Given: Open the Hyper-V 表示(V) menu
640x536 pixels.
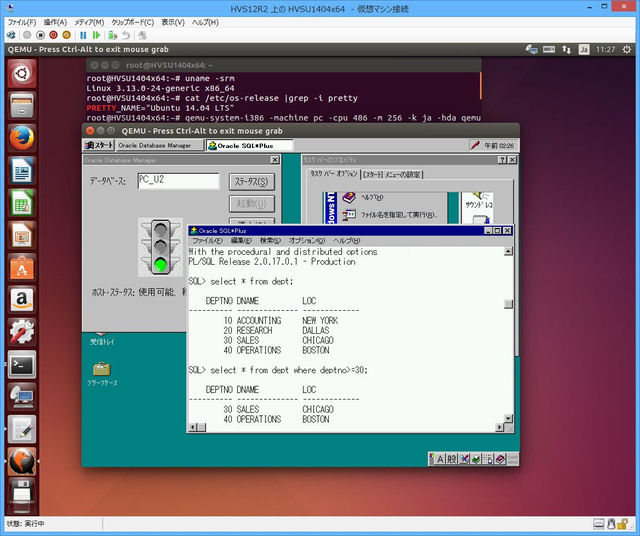Looking at the screenshot, I should [x=173, y=22].
